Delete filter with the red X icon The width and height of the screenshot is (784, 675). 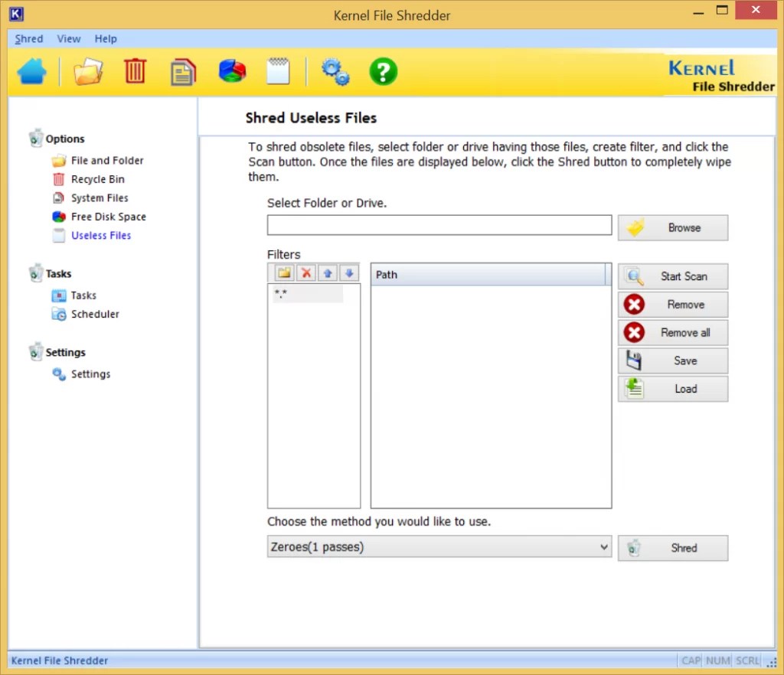tap(306, 272)
